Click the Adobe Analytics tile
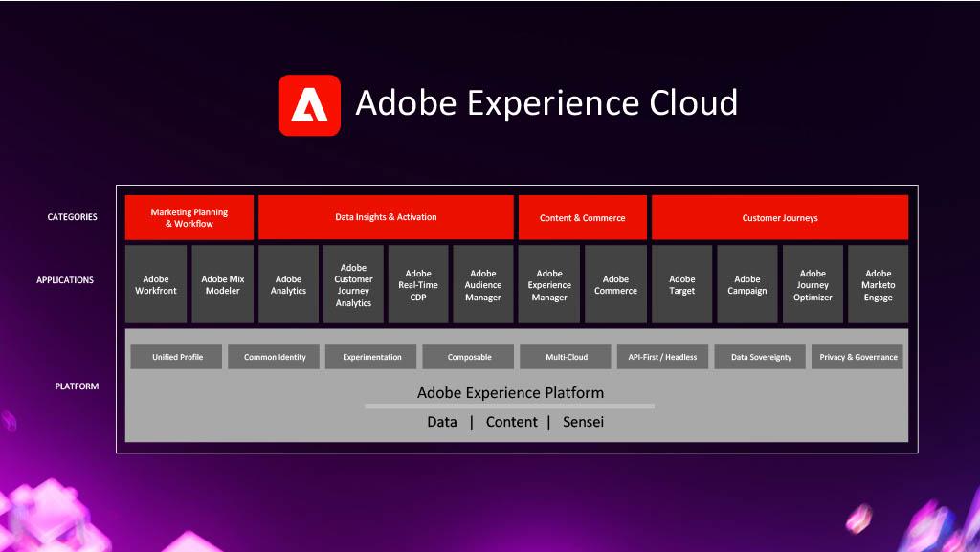Screen dimensions: 980x552 (x=288, y=284)
